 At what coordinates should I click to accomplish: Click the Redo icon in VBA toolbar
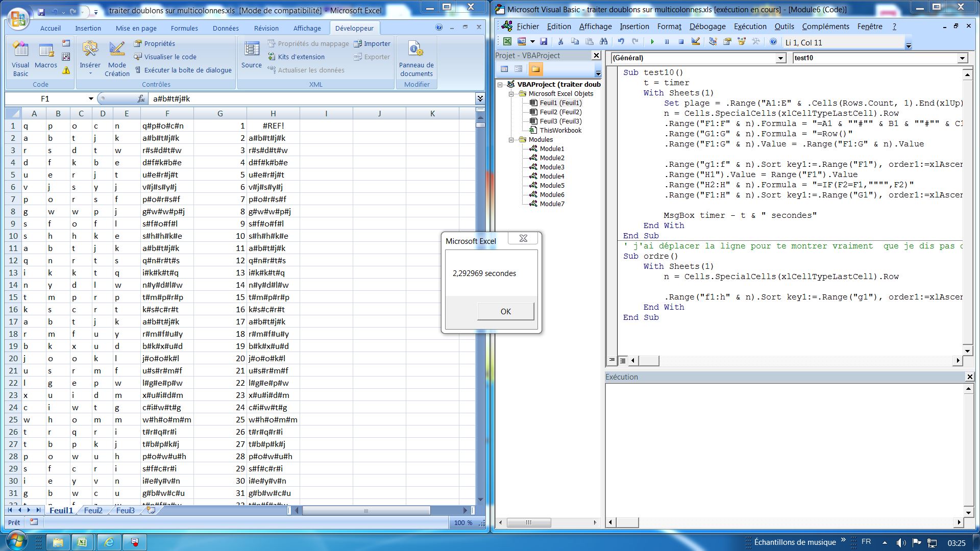635,42
